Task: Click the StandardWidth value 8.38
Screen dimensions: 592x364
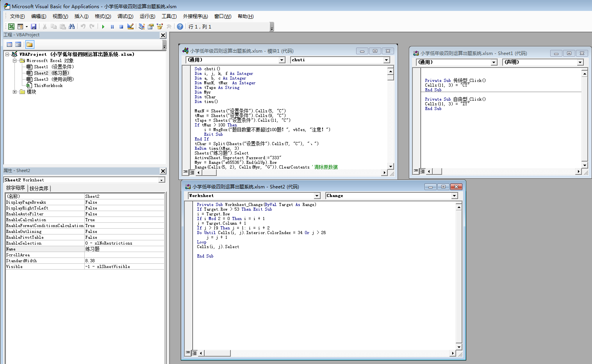Action: click(124, 261)
